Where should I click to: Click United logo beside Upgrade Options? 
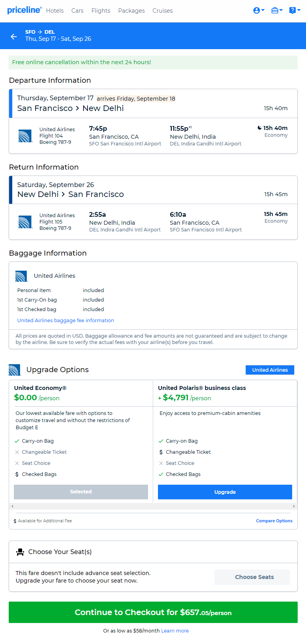(15, 370)
